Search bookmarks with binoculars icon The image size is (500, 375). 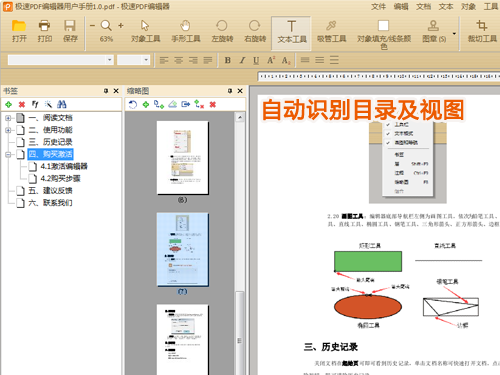coord(62,104)
